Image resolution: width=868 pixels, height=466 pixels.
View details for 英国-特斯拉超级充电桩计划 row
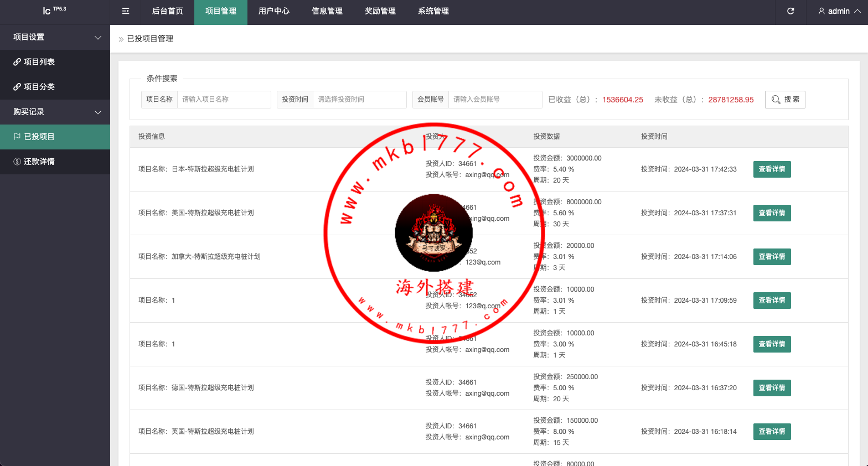coord(772,432)
